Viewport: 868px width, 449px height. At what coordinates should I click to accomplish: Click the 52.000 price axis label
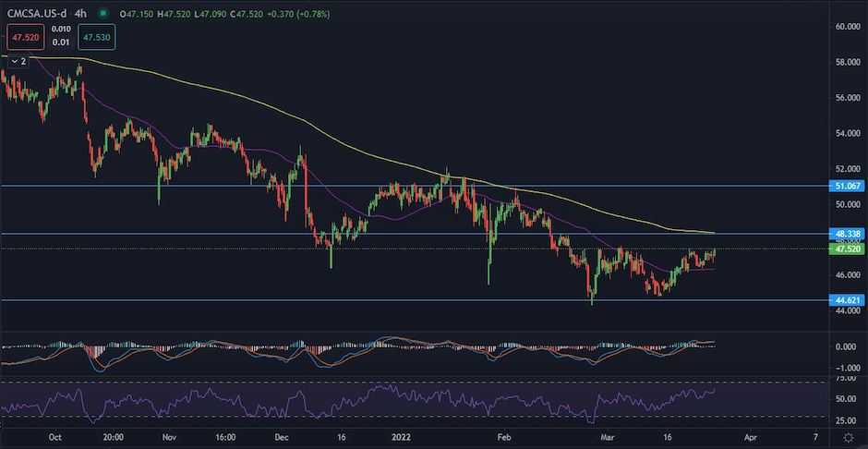(849, 168)
